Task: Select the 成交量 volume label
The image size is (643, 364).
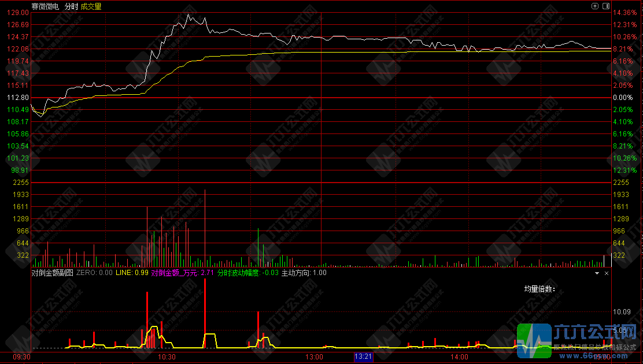Action: (91, 6)
